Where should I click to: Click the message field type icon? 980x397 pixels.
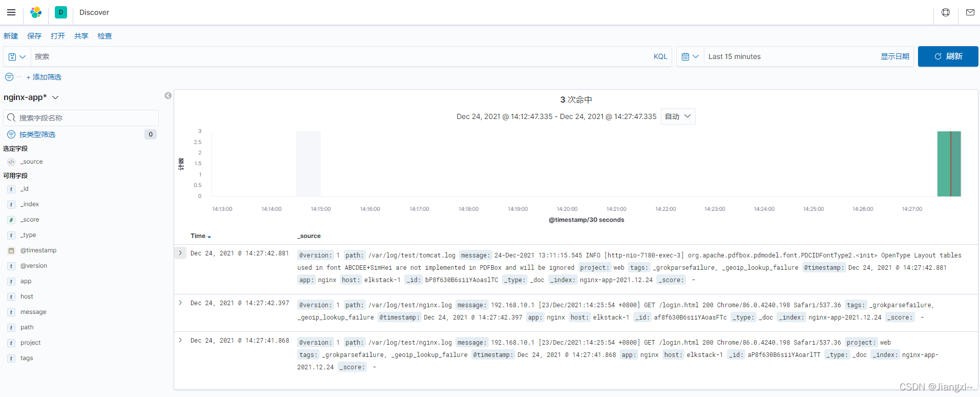click(11, 312)
